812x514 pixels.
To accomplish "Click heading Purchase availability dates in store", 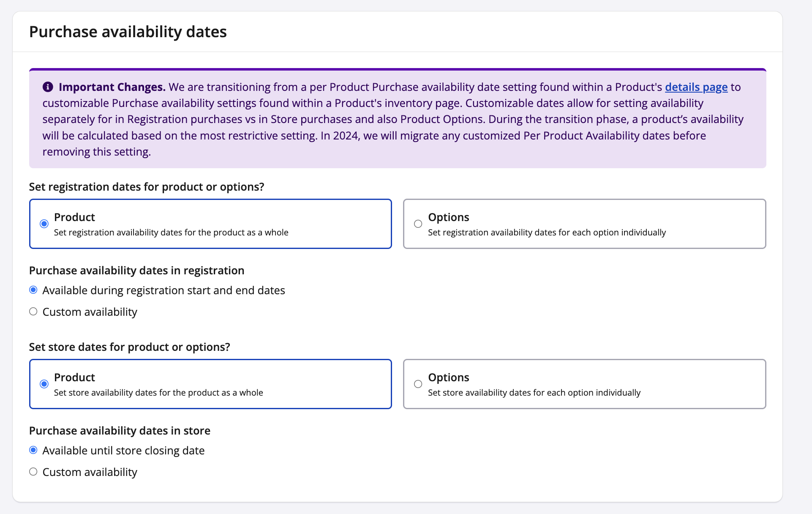I will pos(120,430).
